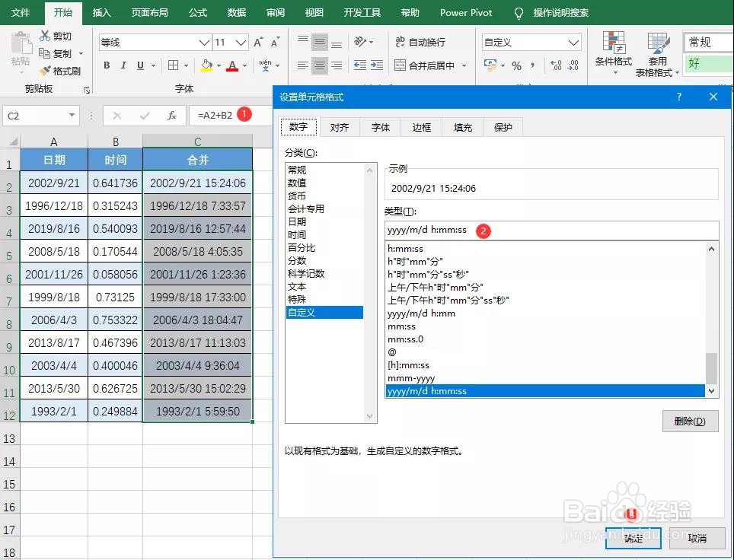Toggle Wrap Text (自动换行)
This screenshot has height=560, width=734.
pyautogui.click(x=420, y=42)
